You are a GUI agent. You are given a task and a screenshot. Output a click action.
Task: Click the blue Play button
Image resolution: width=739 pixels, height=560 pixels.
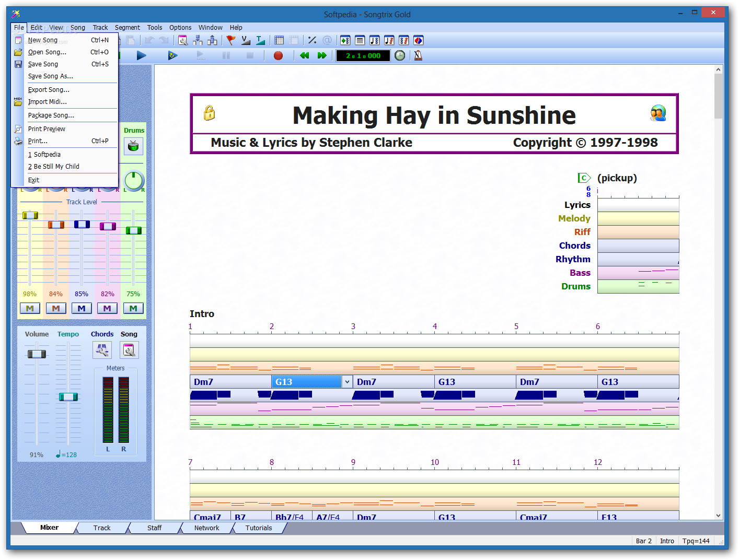(142, 55)
